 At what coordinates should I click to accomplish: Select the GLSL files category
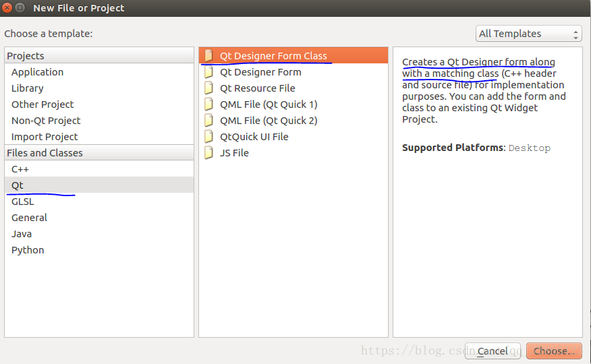(x=99, y=202)
